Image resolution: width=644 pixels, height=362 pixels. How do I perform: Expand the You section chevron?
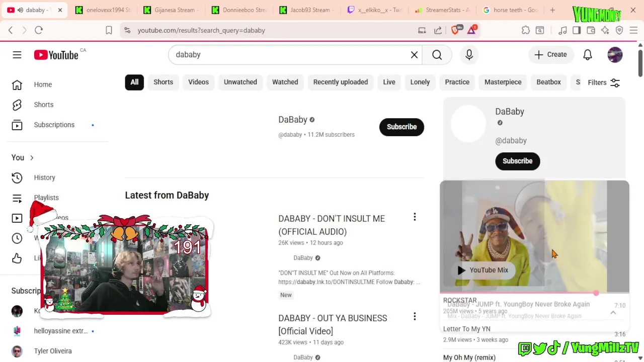pyautogui.click(x=32, y=158)
